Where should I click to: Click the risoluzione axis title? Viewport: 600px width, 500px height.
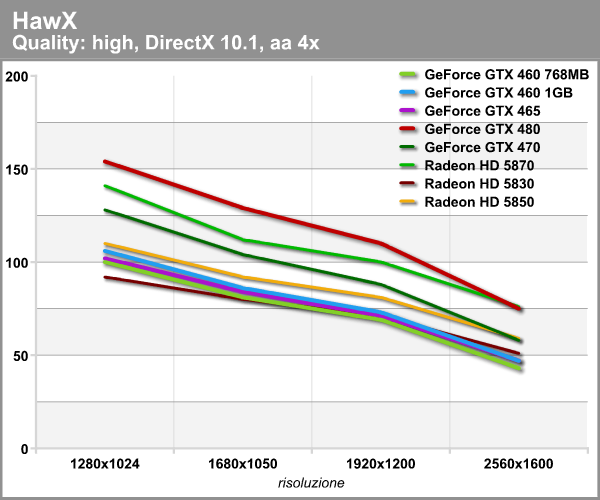pos(311,483)
